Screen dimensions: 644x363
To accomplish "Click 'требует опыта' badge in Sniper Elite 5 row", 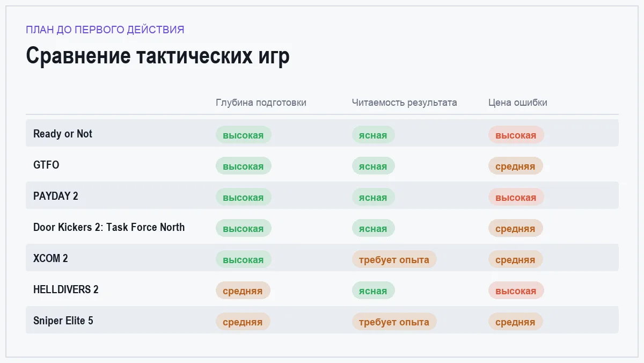I will tap(394, 322).
